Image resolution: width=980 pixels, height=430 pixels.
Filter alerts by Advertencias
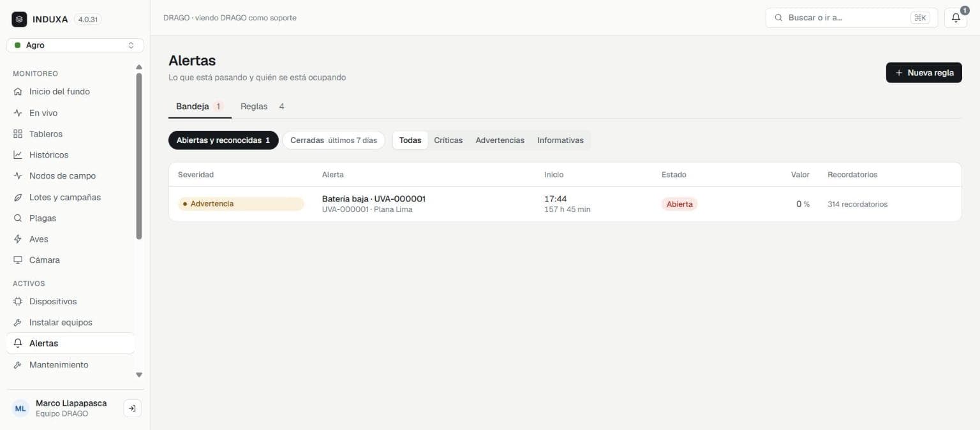pyautogui.click(x=500, y=140)
